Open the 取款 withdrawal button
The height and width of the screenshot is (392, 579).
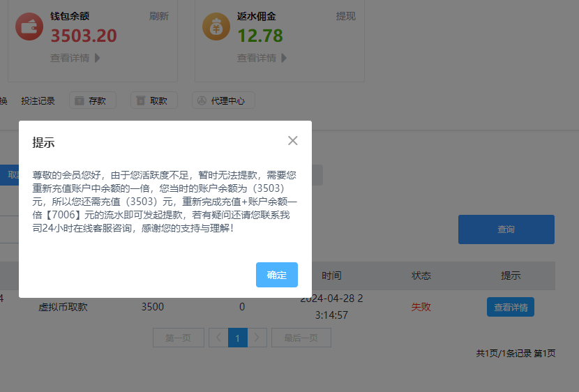tap(153, 100)
